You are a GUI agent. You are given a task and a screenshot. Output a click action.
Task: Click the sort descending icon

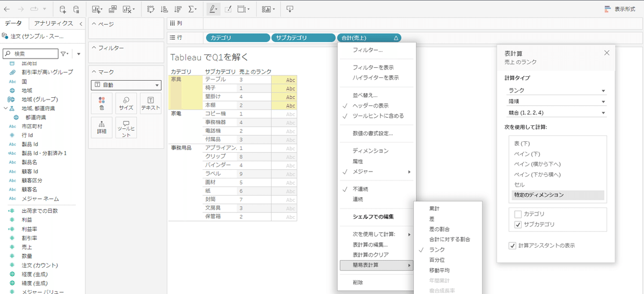(179, 9)
